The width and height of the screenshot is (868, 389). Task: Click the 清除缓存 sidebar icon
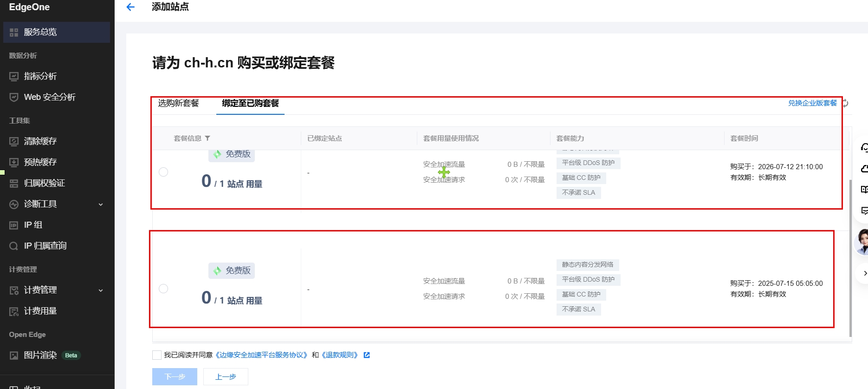14,141
